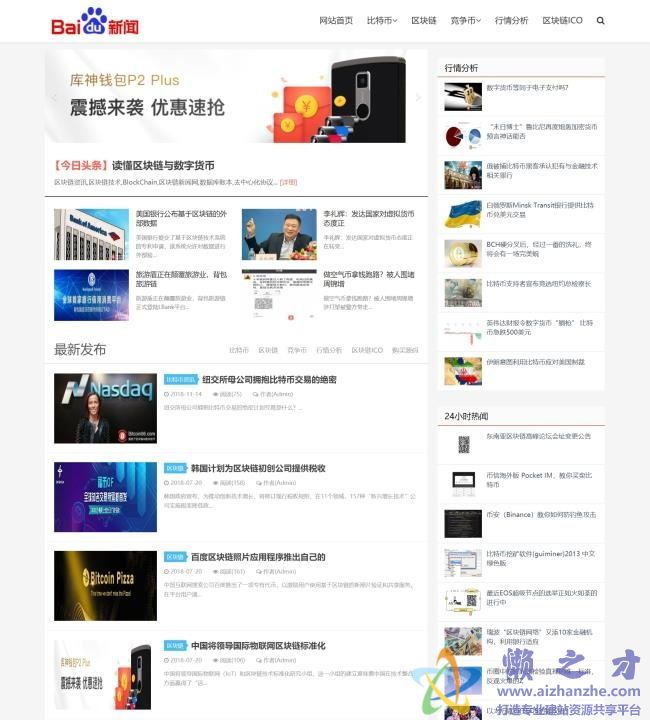
Task: Select 竞争币 tab beside 最新发布
Action: 297,350
